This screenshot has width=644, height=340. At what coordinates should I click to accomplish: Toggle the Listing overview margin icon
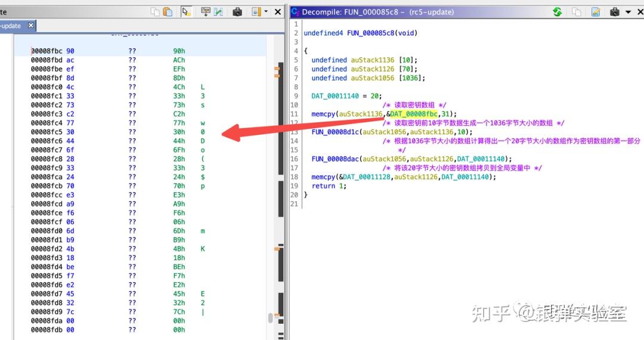tap(256, 12)
